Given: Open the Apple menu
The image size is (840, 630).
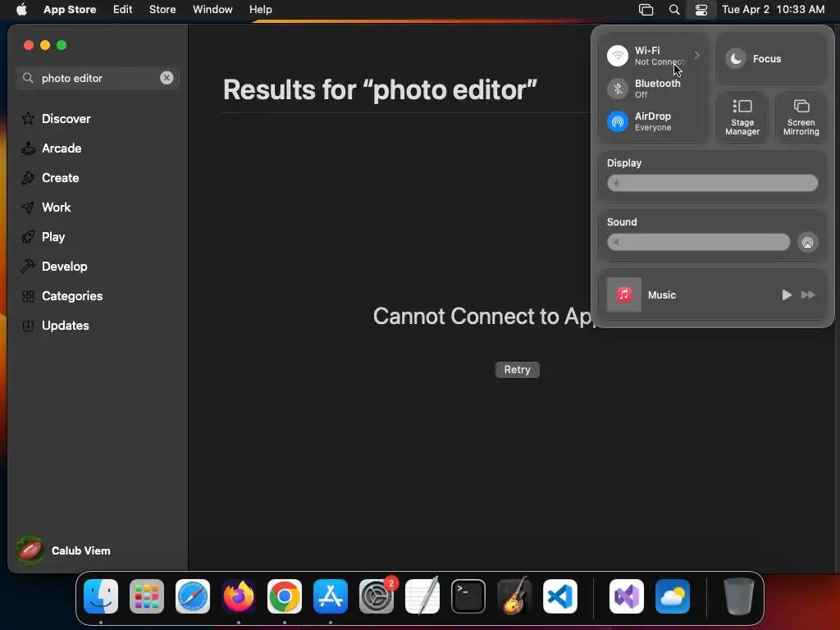Looking at the screenshot, I should 21,10.
